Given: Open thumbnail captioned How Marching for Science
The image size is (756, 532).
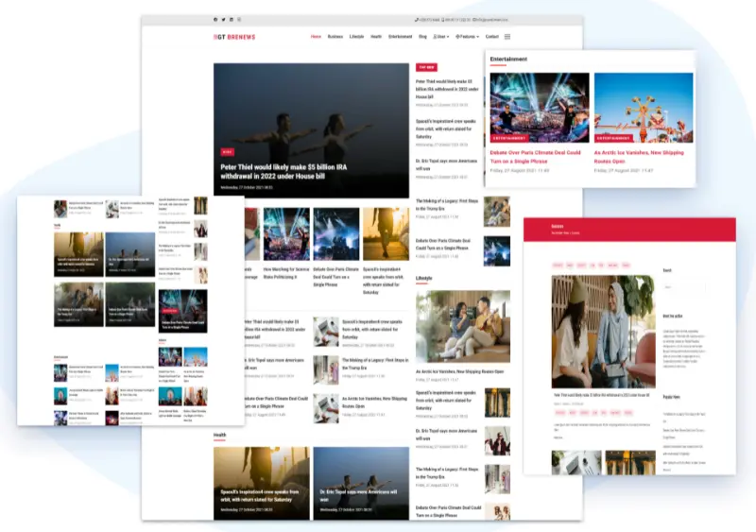Looking at the screenshot, I should point(286,234).
